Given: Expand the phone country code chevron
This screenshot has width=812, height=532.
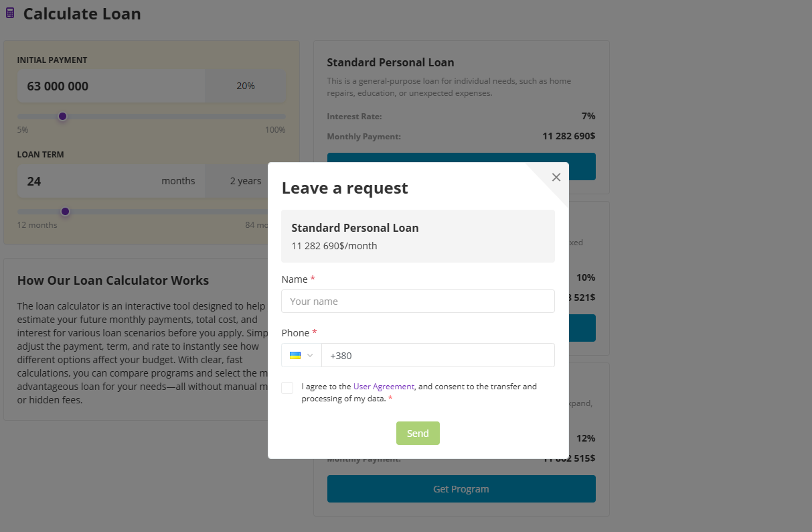Looking at the screenshot, I should [310, 355].
